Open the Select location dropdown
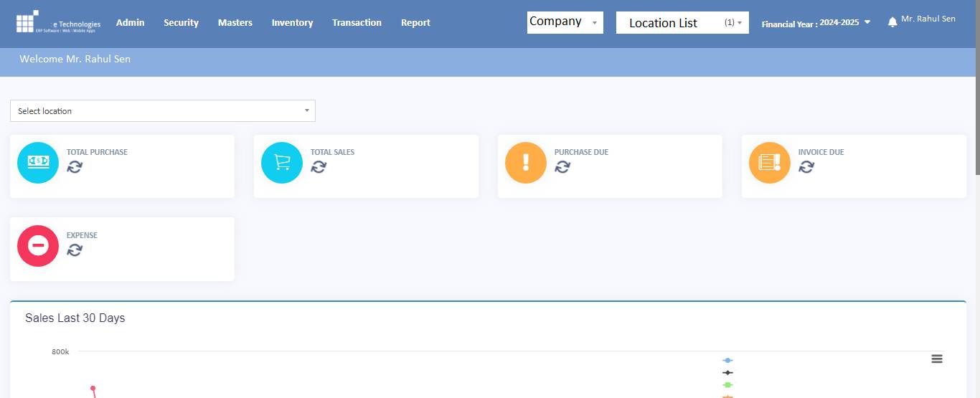Viewport: 980px width, 398px height. click(x=163, y=110)
